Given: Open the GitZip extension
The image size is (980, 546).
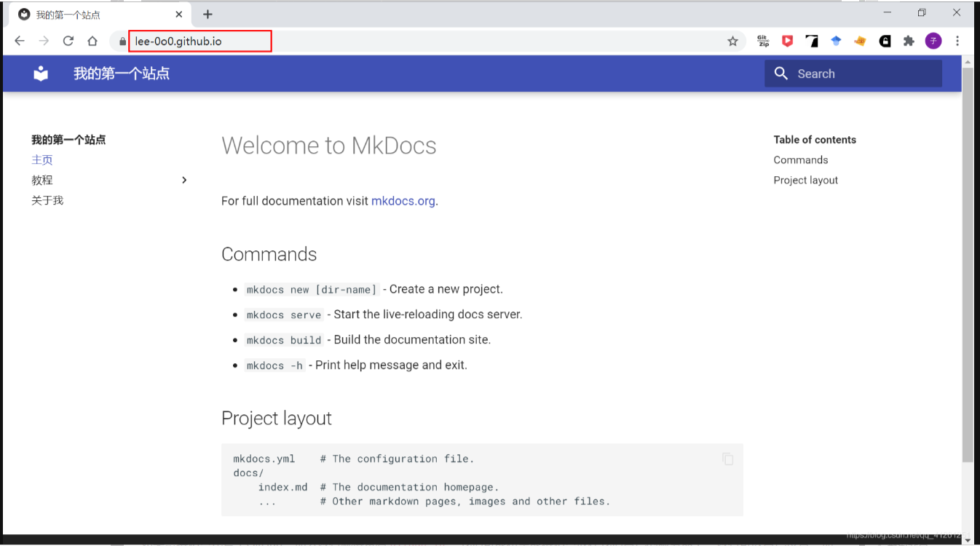Looking at the screenshot, I should [763, 41].
